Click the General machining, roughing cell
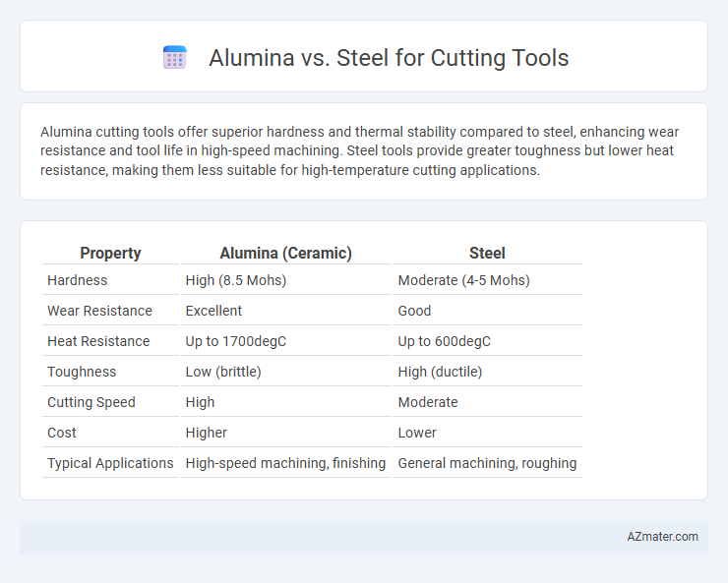This screenshot has height=583, width=728. point(487,463)
